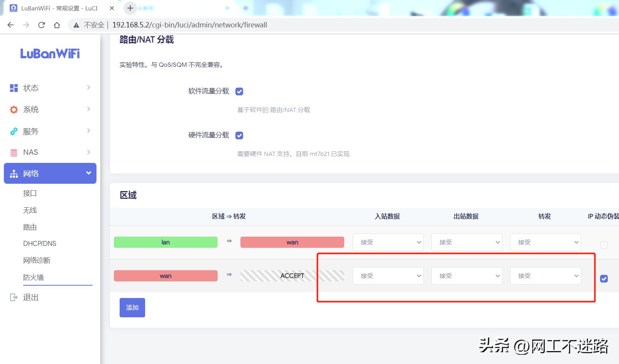Open a new browser tab
The height and width of the screenshot is (364, 619).
(x=130, y=8)
